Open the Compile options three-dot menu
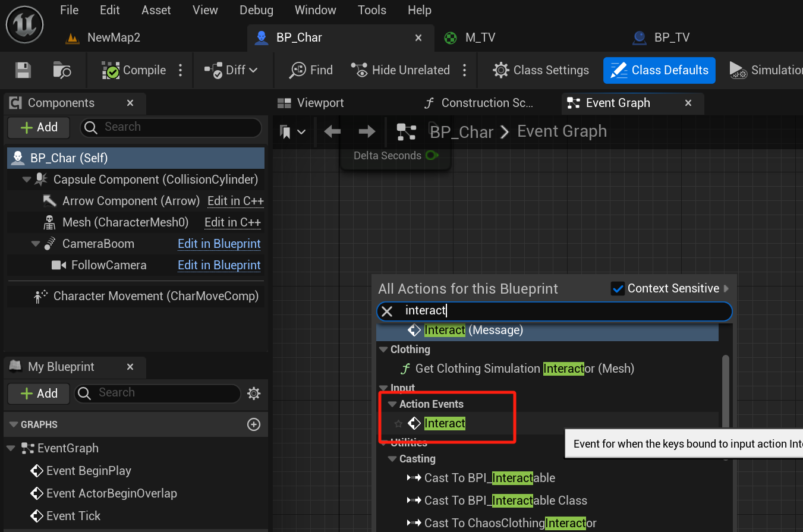Image resolution: width=803 pixels, height=532 pixels. point(181,70)
